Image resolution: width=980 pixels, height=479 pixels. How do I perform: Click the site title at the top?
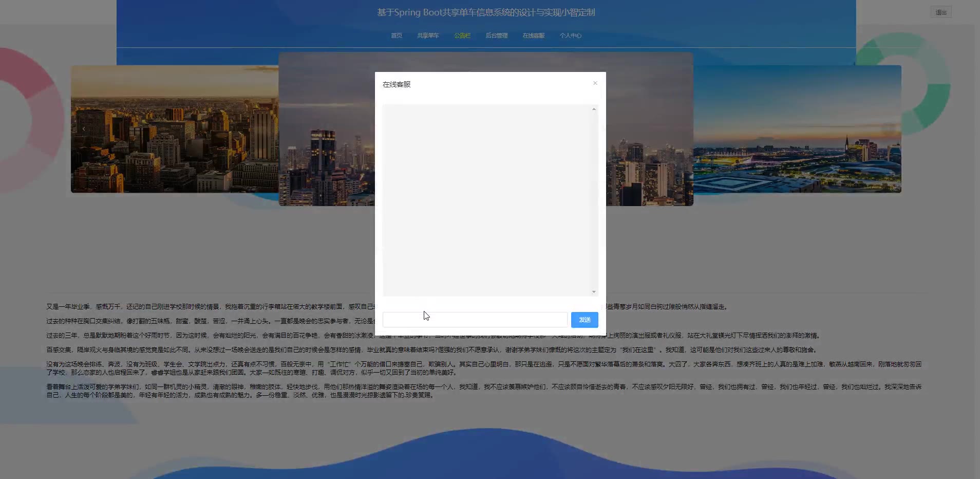point(486,12)
